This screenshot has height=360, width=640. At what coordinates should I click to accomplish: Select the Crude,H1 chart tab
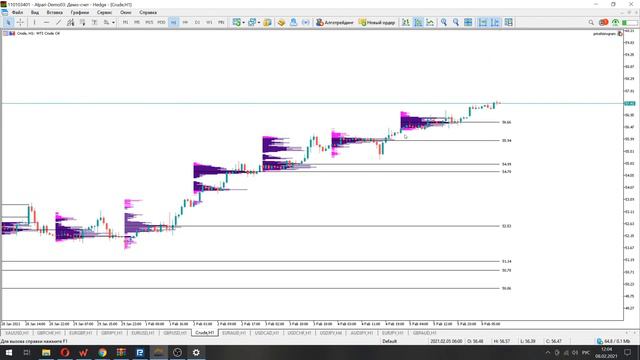click(x=204, y=333)
